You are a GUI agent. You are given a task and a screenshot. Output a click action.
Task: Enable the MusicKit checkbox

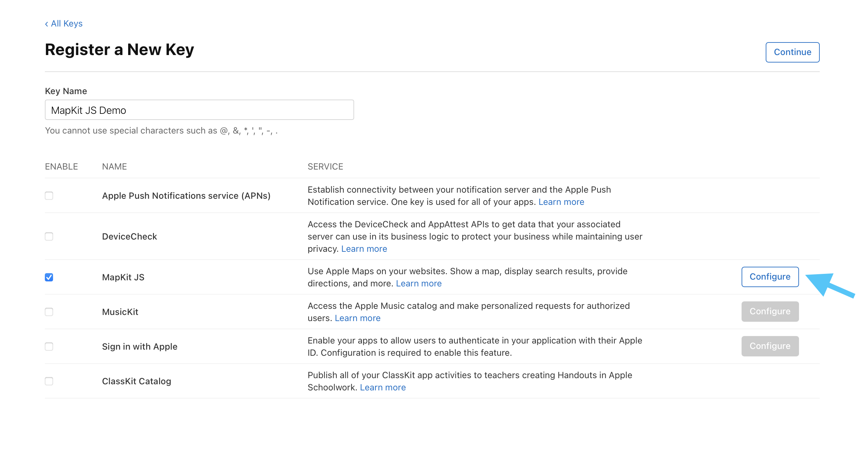(49, 312)
